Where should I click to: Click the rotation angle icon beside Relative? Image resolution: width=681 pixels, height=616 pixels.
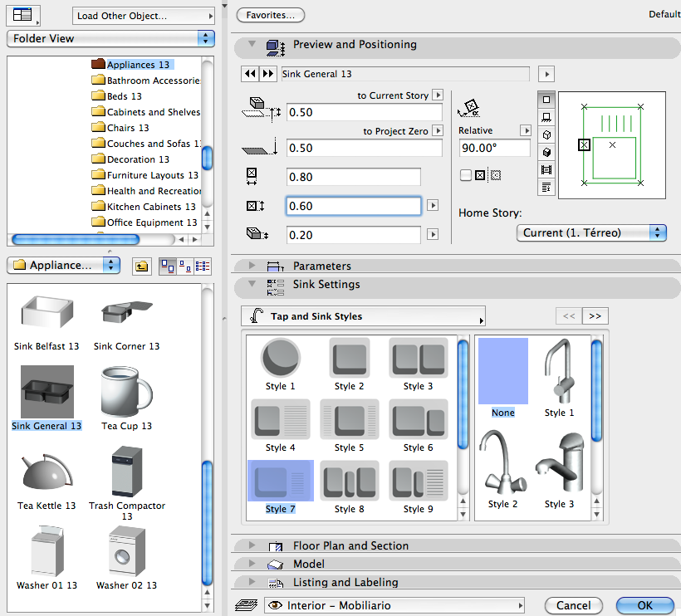(x=469, y=106)
